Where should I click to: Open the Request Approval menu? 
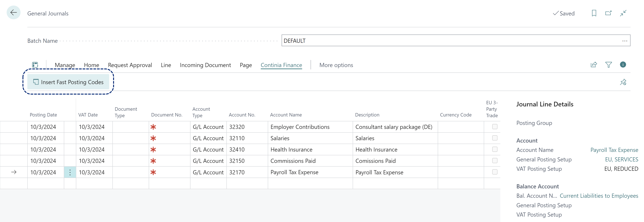[x=130, y=65]
